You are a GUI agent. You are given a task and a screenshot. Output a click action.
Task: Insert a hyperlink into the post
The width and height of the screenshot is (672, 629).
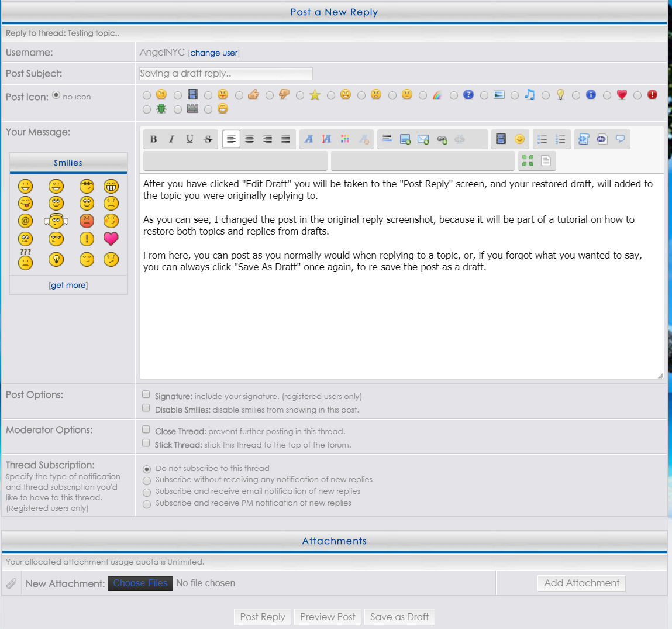pyautogui.click(x=442, y=139)
